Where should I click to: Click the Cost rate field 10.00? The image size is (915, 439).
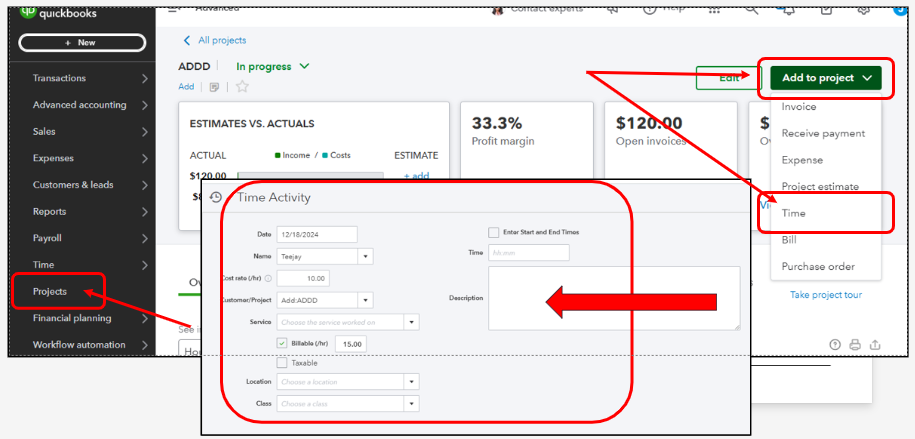[x=303, y=278]
